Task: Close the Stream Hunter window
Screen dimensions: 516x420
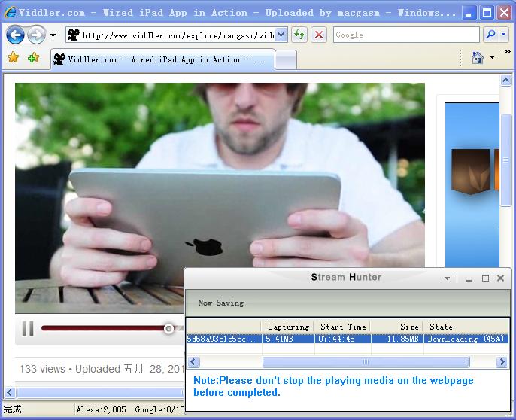Action: (500, 278)
